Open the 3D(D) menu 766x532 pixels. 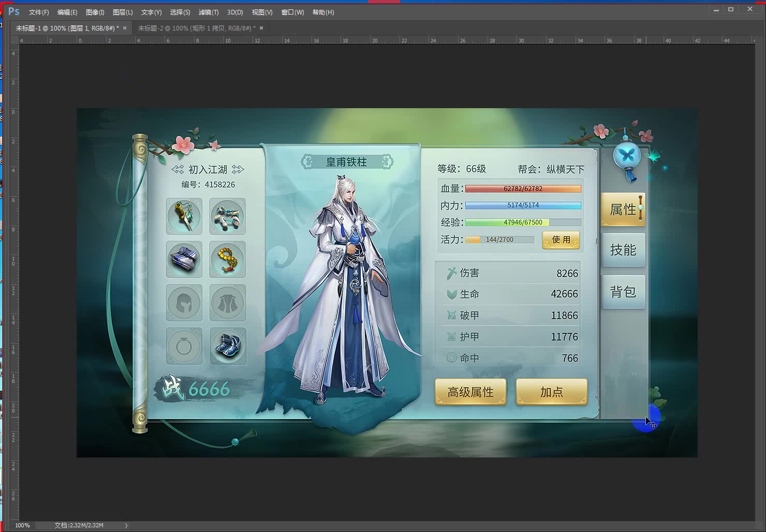[x=235, y=12]
